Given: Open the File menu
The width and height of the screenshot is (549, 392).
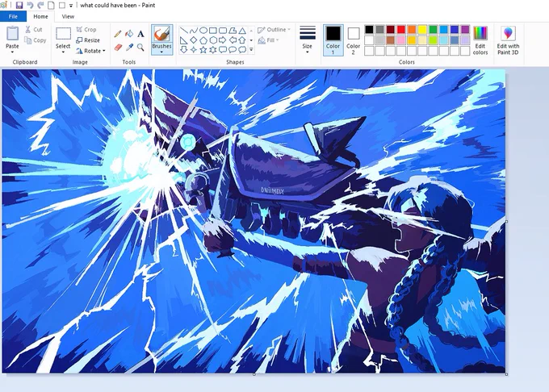Looking at the screenshot, I should point(13,16).
